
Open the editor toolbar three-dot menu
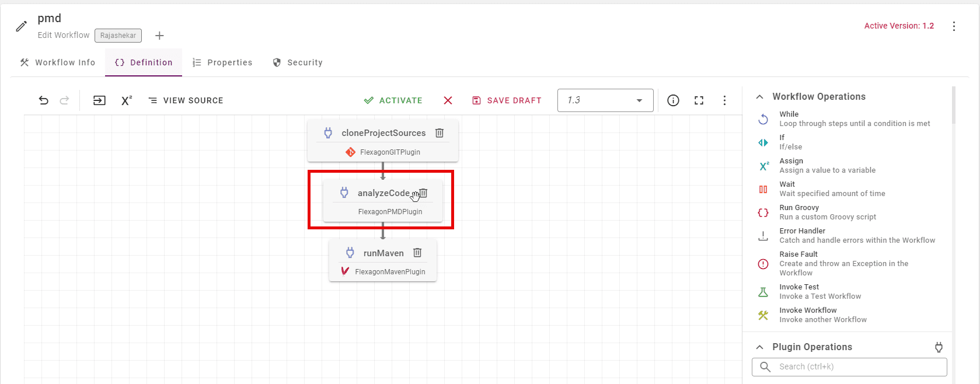pyautogui.click(x=724, y=100)
